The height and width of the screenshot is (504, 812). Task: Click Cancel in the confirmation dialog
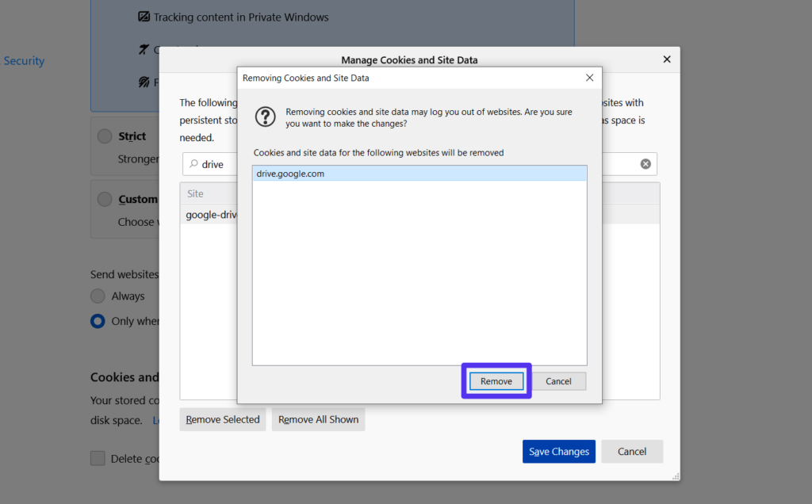(x=558, y=380)
